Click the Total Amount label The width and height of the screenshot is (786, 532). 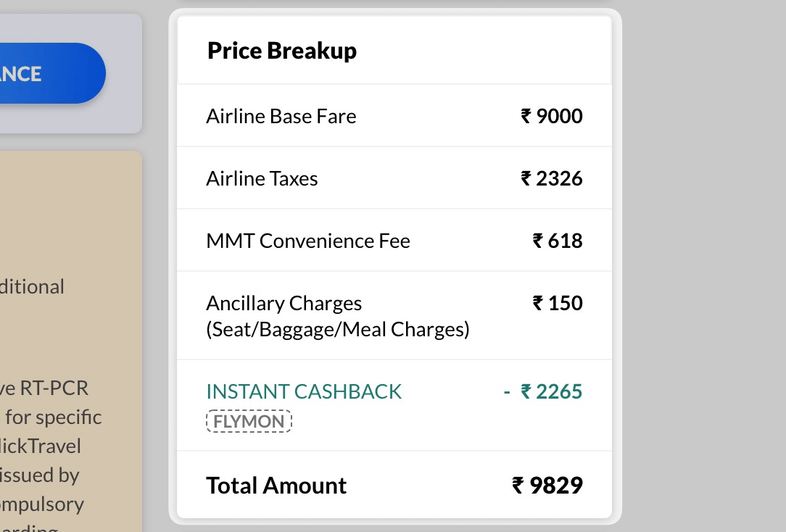[276, 486]
